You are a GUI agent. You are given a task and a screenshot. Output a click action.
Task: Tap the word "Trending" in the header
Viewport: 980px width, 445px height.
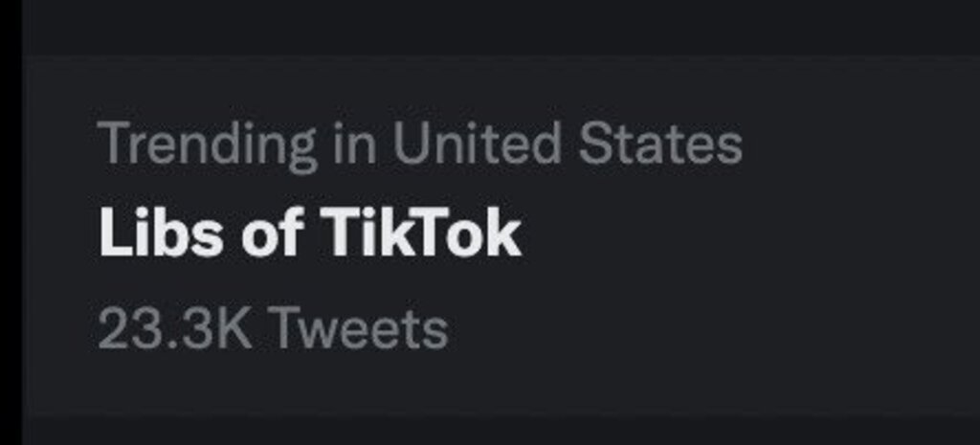click(207, 145)
